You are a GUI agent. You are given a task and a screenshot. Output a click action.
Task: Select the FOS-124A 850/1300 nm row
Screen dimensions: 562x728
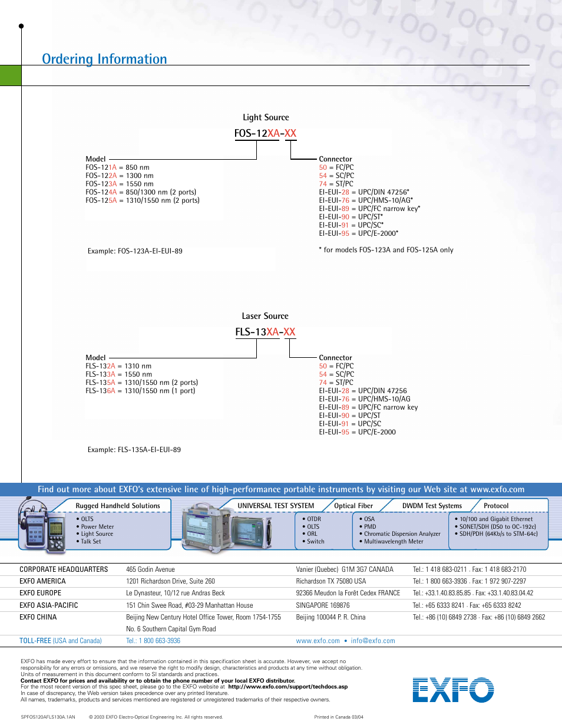coord(141,192)
